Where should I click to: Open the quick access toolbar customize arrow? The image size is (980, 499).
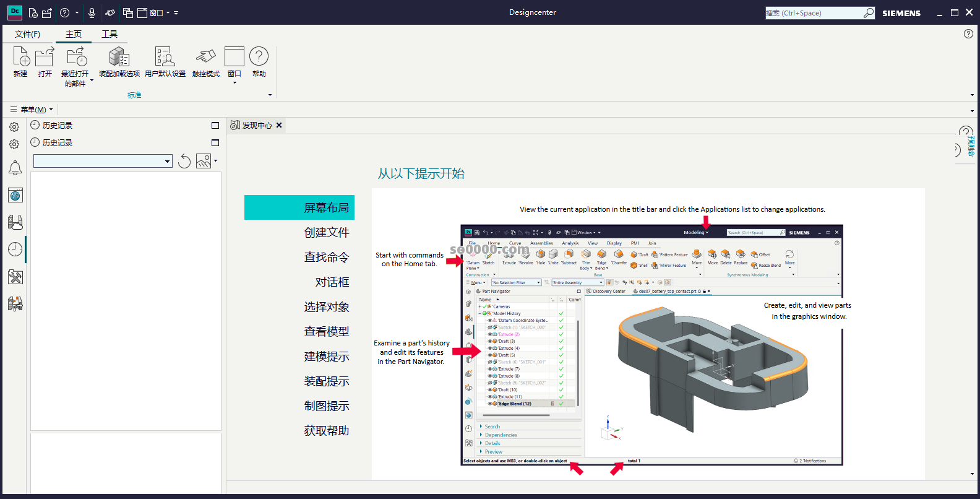176,12
